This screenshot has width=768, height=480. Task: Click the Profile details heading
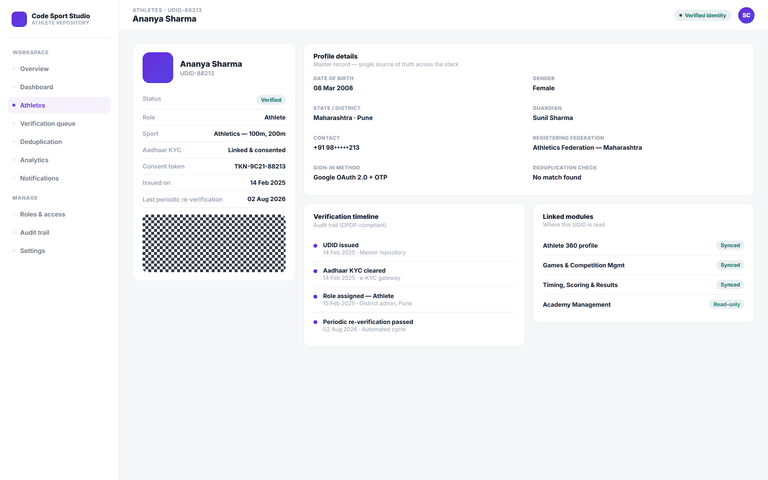coord(336,56)
